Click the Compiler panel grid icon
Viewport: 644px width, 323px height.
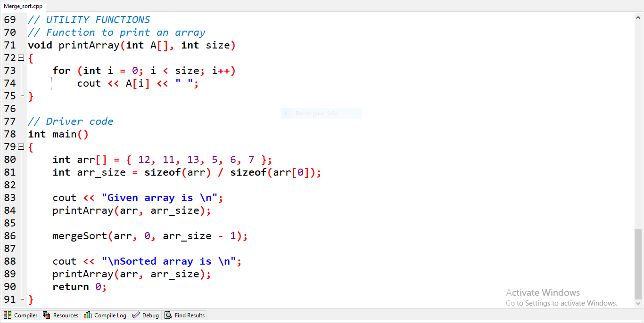point(7,315)
